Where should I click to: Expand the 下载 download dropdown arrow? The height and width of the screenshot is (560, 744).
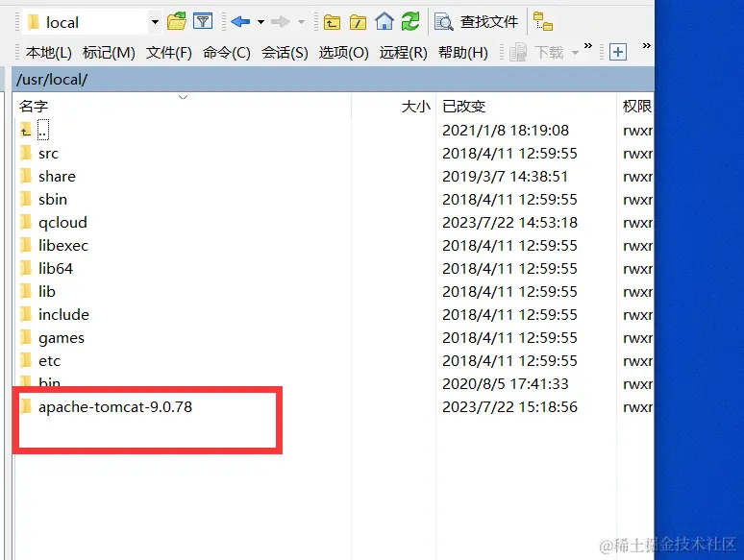coord(575,53)
